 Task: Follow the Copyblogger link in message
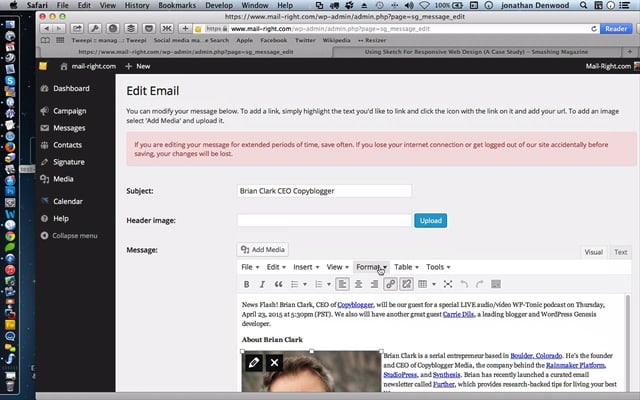coord(355,305)
